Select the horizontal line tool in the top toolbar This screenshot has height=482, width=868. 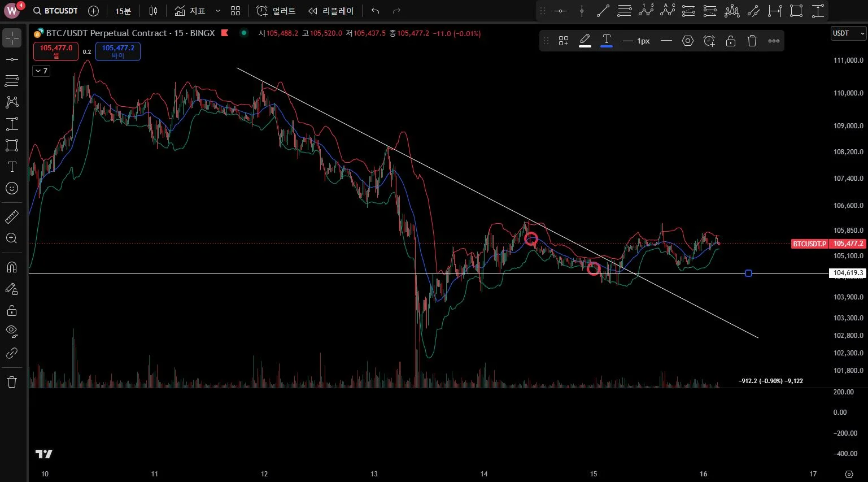pyautogui.click(x=560, y=11)
